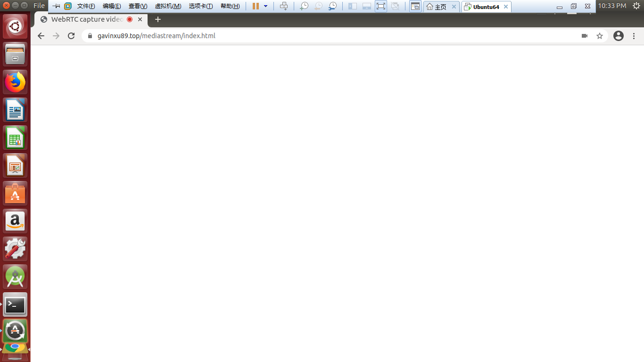The height and width of the screenshot is (362, 644).
Task: Open the Chrome profile avatar menu
Action: click(619, 36)
